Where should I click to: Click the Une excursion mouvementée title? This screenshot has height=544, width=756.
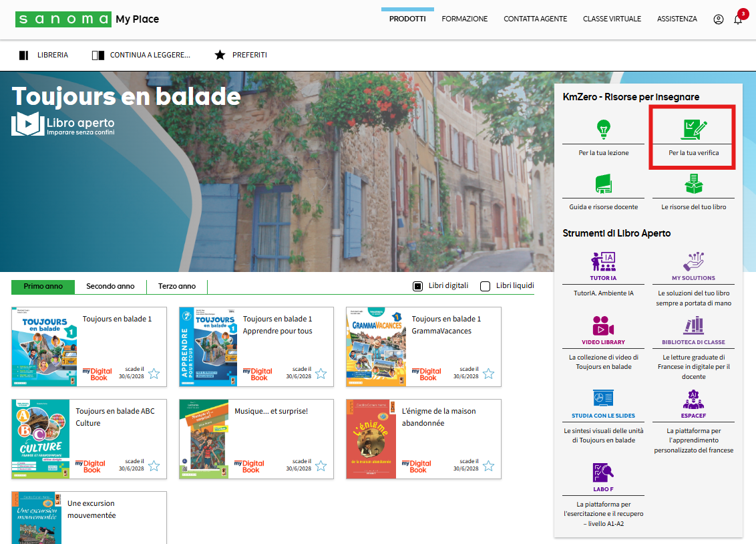[91, 509]
